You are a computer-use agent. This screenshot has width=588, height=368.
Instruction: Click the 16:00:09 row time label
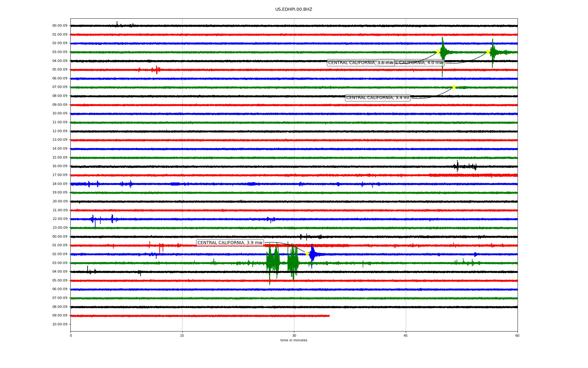(x=60, y=166)
